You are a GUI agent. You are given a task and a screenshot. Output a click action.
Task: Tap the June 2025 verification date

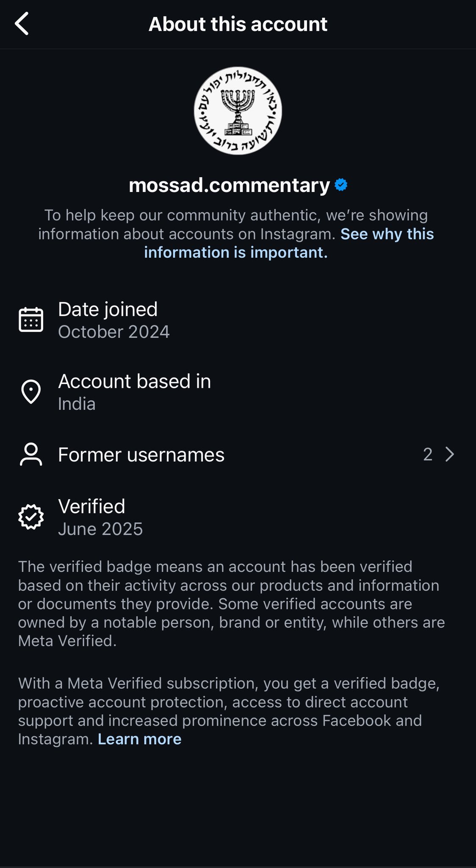(x=100, y=529)
